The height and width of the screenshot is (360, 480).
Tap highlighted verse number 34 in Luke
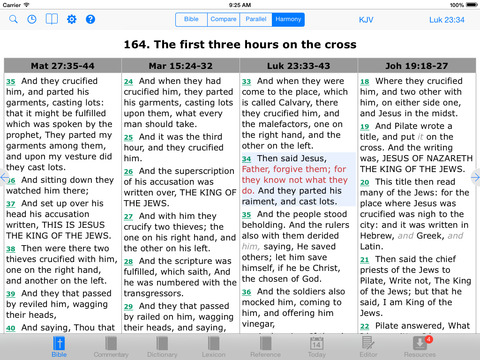246,159
